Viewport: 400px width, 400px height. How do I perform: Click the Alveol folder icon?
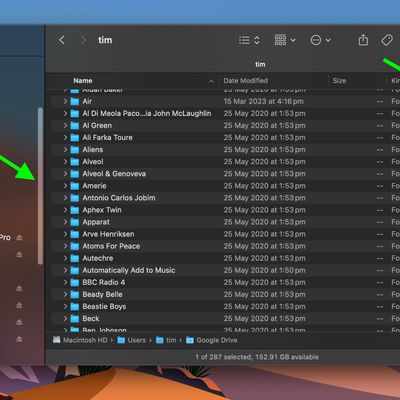pos(75,162)
